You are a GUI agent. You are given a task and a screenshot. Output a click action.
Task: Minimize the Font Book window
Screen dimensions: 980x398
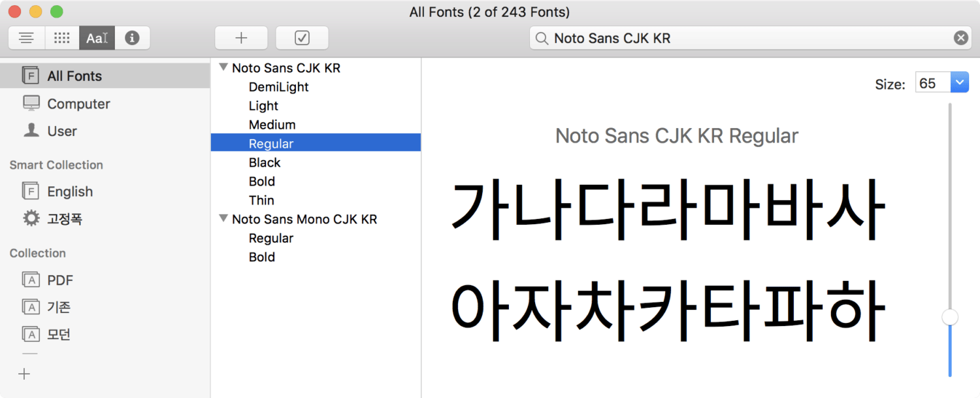[36, 12]
